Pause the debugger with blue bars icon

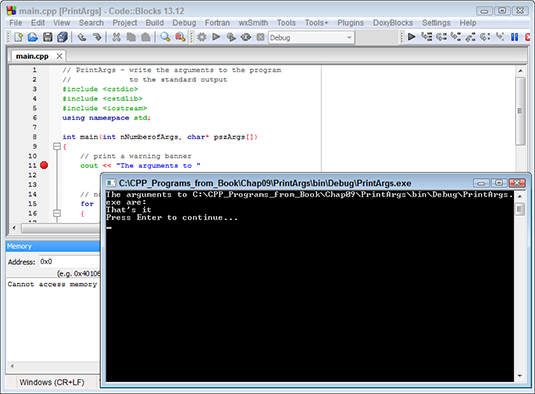click(515, 37)
